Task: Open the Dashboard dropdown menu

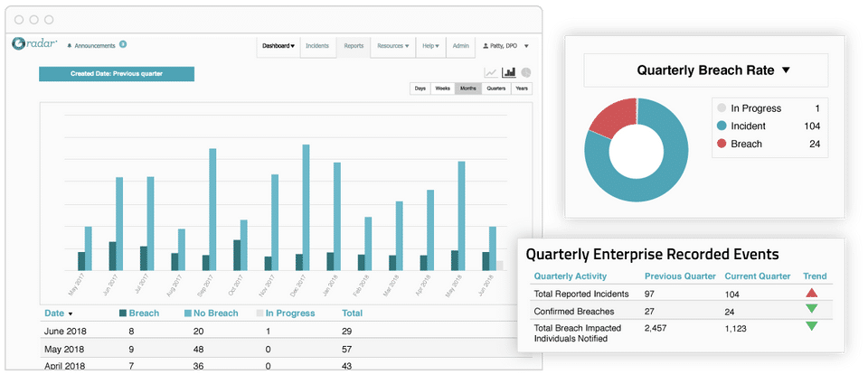Action: click(278, 46)
